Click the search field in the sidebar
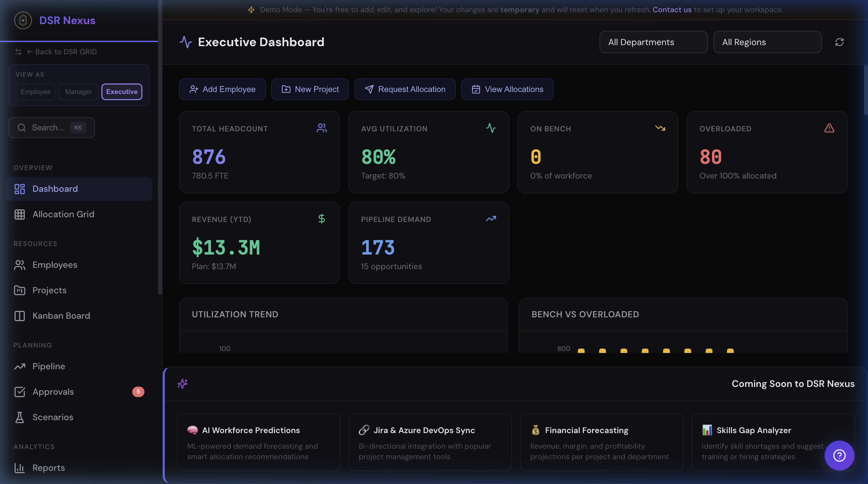 tap(51, 127)
